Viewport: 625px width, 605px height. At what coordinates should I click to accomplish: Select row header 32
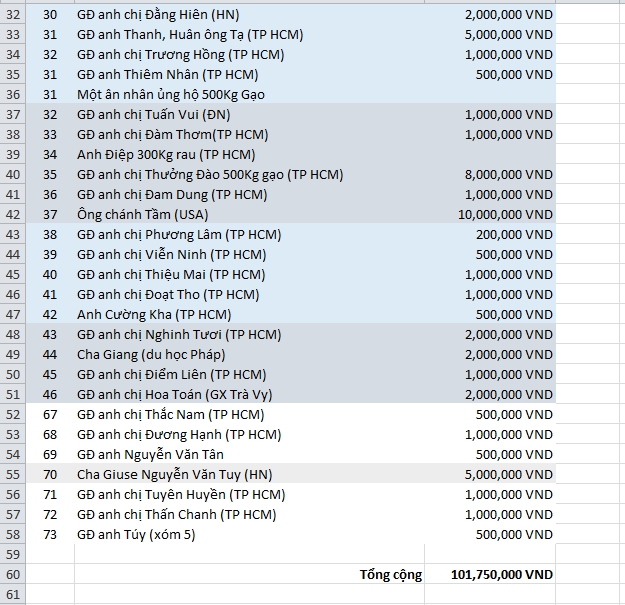[x=13, y=14]
